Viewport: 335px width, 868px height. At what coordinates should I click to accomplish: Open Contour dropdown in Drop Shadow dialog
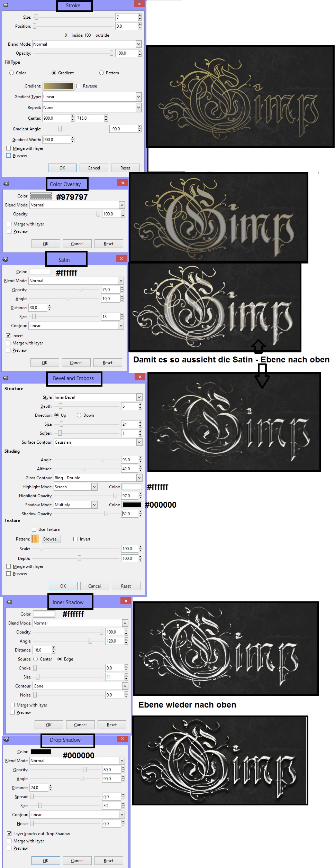click(77, 815)
